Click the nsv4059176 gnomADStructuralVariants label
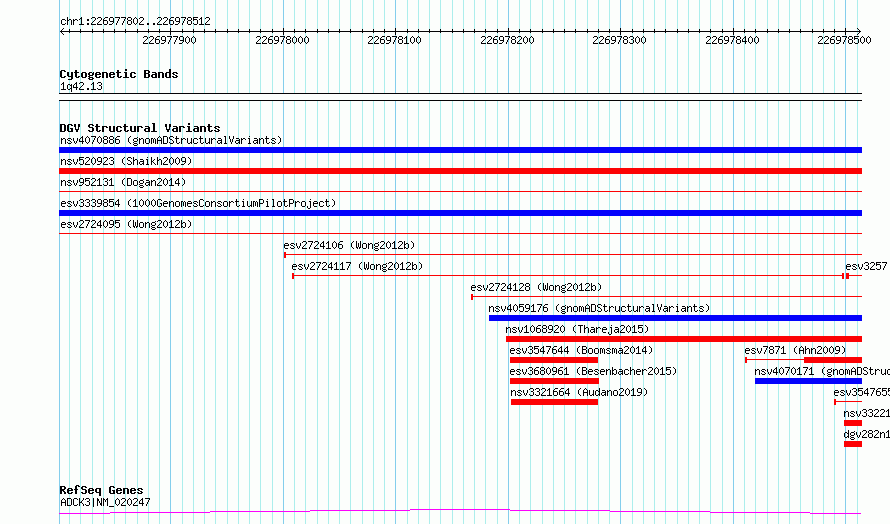890x524 pixels. tap(599, 308)
